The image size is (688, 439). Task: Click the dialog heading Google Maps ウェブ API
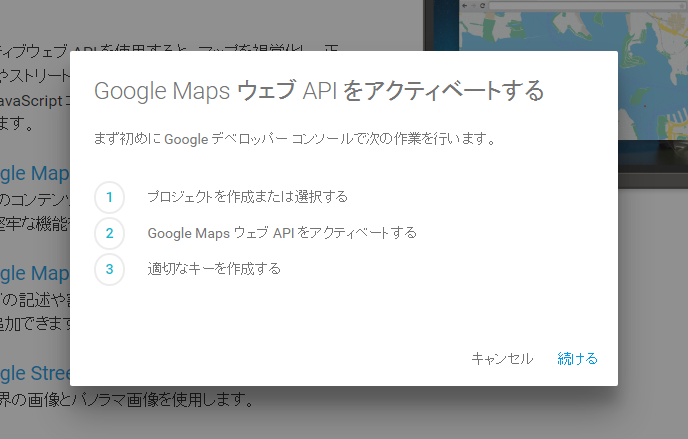tap(319, 91)
